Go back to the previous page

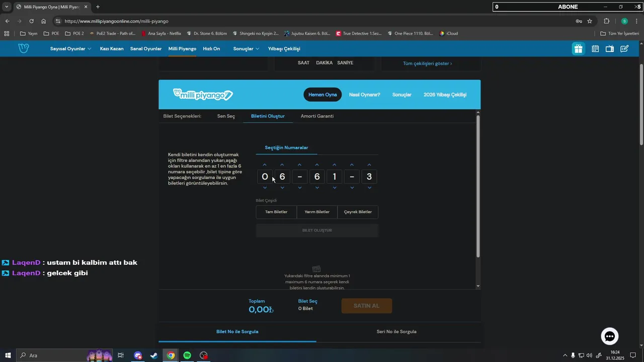(x=7, y=21)
